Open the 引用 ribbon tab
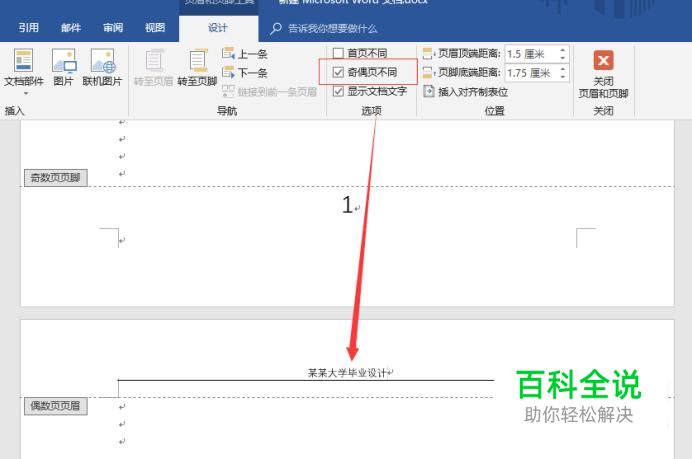692x459 pixels. click(x=29, y=28)
